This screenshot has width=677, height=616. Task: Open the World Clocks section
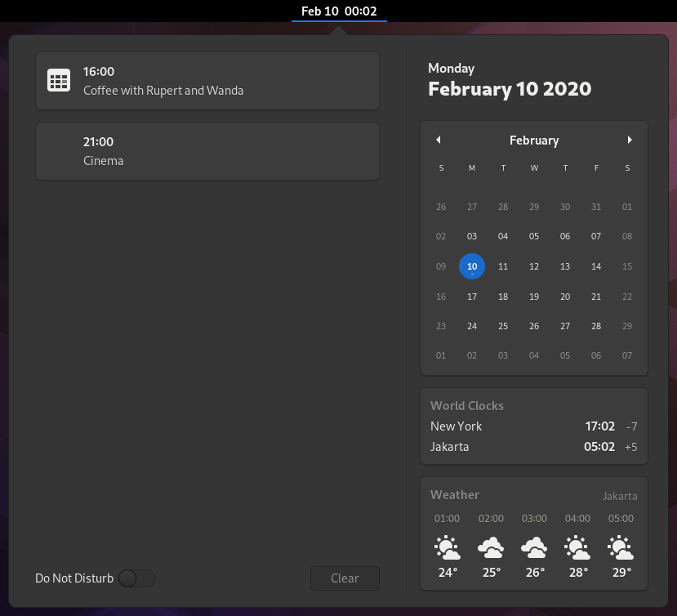click(467, 405)
